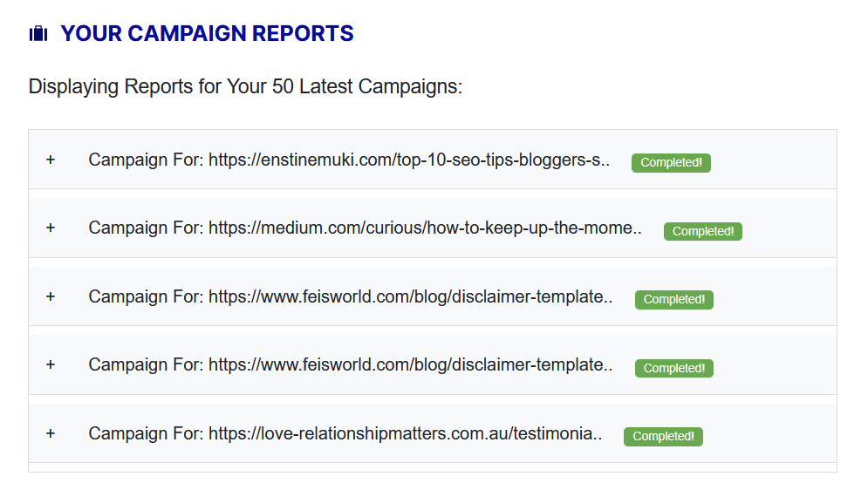Expand the lower feisworld.com campaign plus icon
Viewport: 868px width, 497px height.
point(51,364)
